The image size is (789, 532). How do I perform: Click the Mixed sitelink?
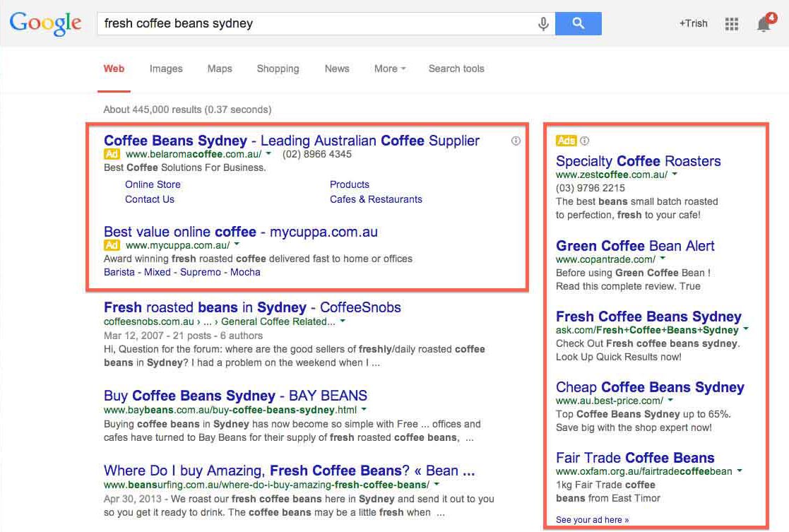point(158,272)
